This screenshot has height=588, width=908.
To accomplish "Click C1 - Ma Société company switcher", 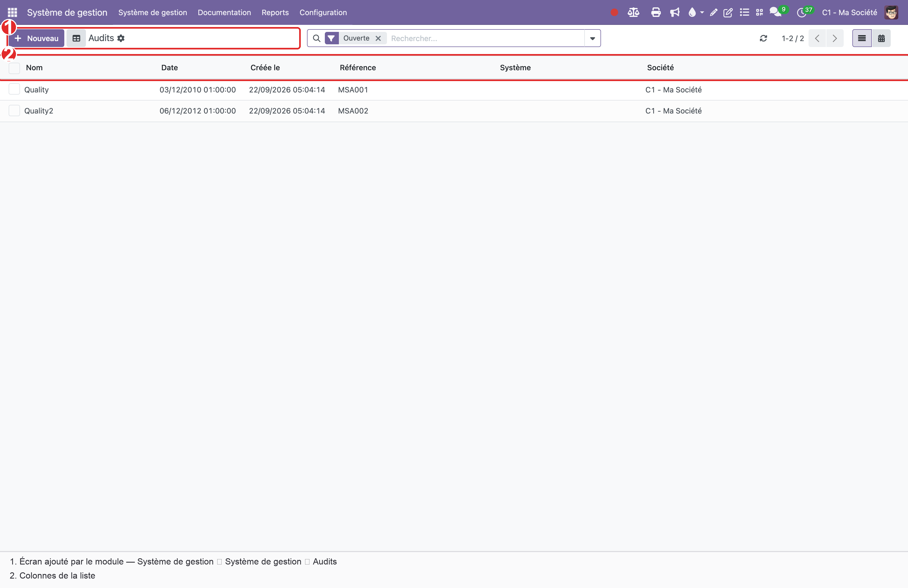I will click(x=850, y=13).
